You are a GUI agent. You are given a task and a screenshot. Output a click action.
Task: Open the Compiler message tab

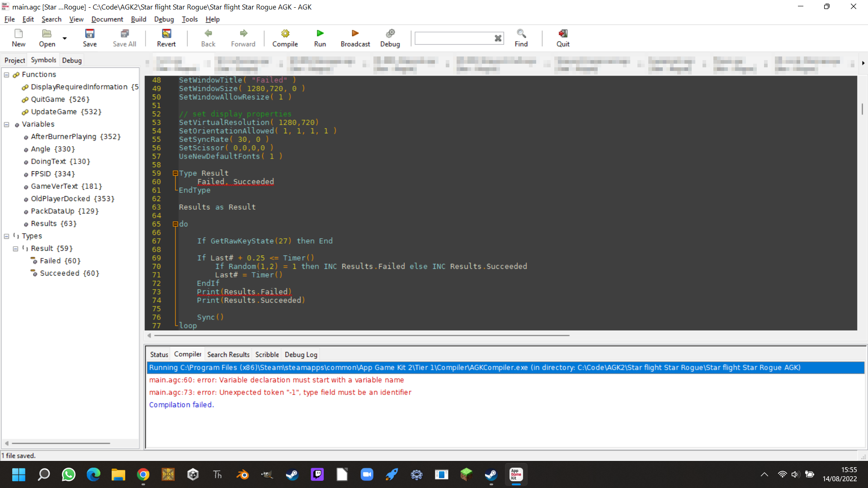point(188,354)
